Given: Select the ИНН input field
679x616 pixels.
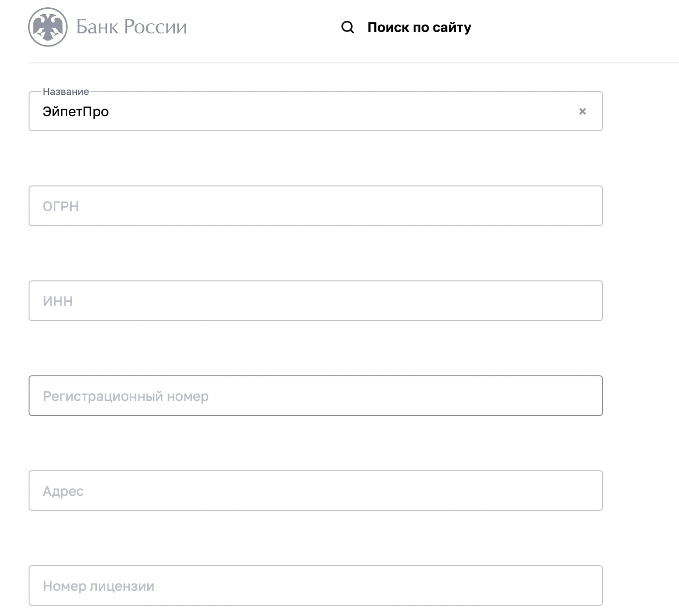Looking at the screenshot, I should (x=315, y=301).
